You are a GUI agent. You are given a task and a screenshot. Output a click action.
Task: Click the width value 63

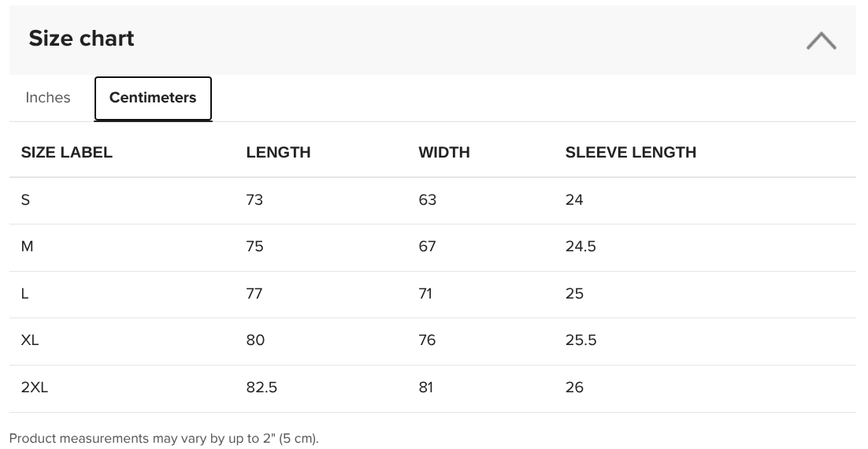428,200
